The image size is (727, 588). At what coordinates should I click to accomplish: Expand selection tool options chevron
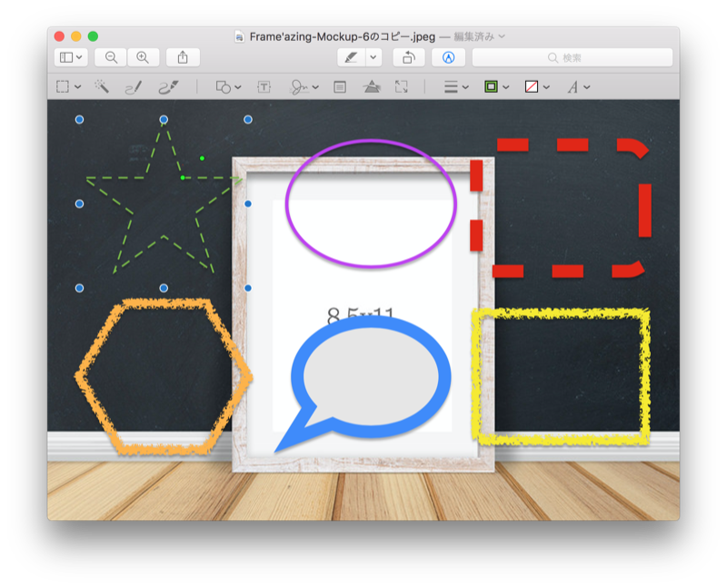coord(78,86)
